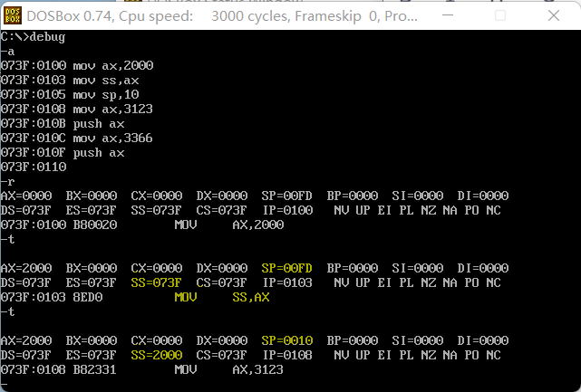Click the '-a' assemble command
The image size is (581, 392).
point(7,52)
